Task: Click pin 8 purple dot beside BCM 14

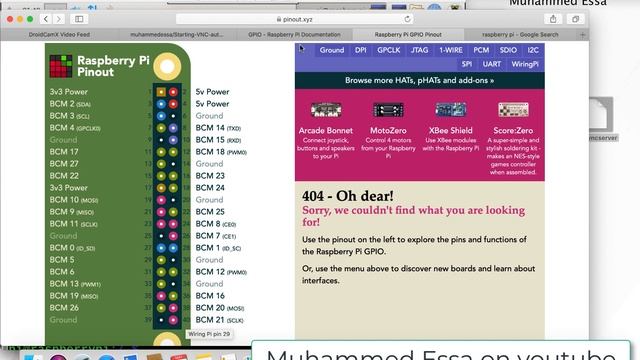Action: [173, 128]
